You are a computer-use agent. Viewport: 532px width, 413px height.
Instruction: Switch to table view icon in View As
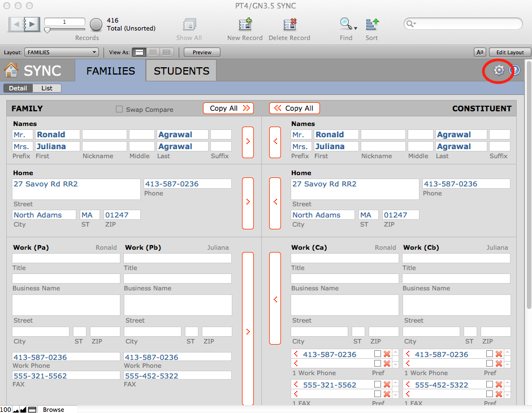pos(166,53)
